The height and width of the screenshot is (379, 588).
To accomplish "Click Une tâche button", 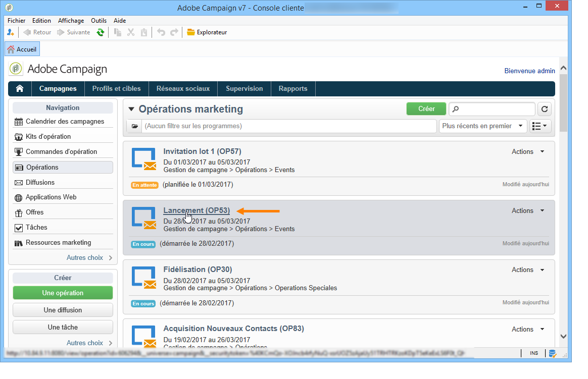I will 63,328.
